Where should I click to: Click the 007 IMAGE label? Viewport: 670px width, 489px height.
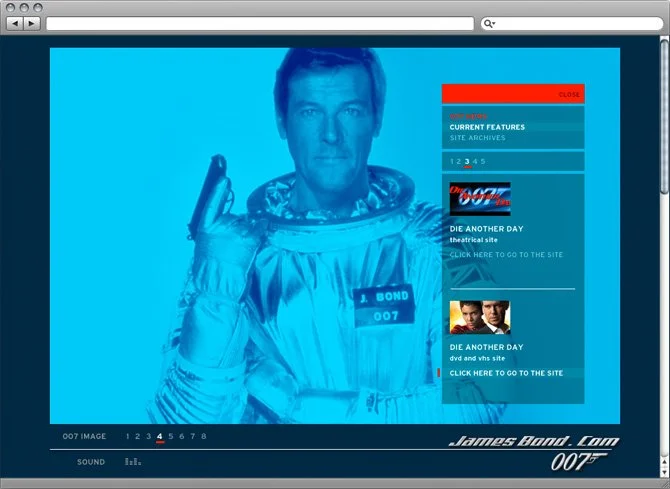click(84, 436)
